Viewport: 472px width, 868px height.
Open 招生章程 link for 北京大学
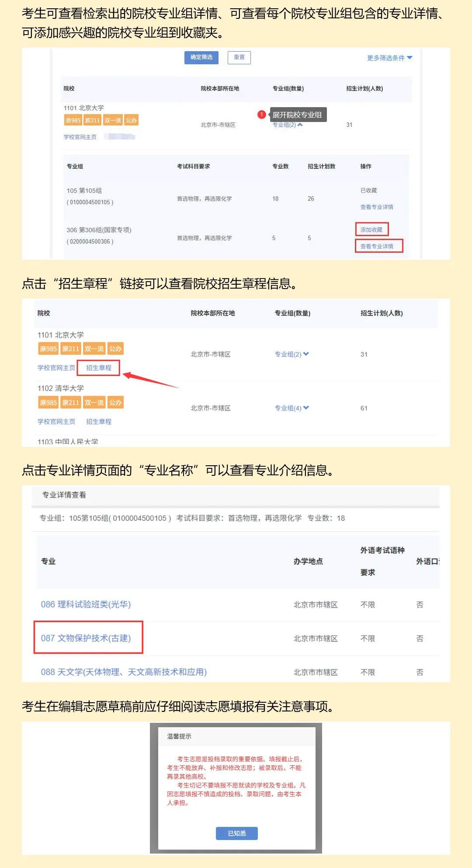point(99,368)
